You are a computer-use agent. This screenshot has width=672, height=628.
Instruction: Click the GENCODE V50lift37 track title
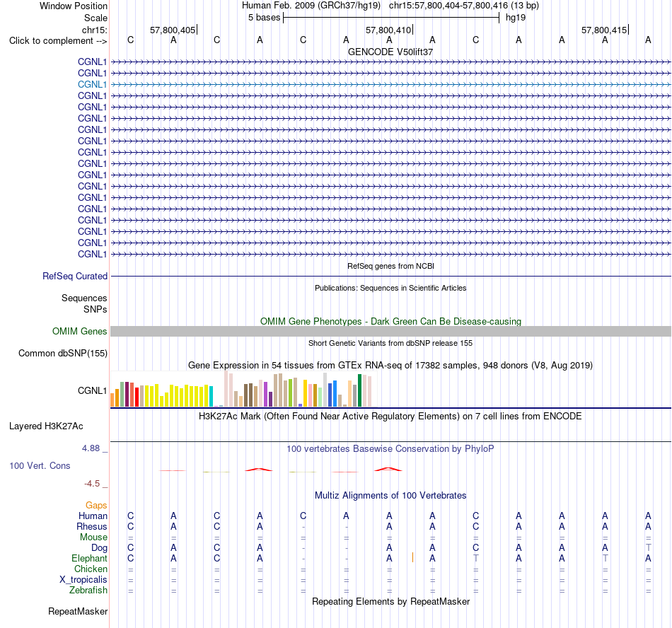point(390,52)
